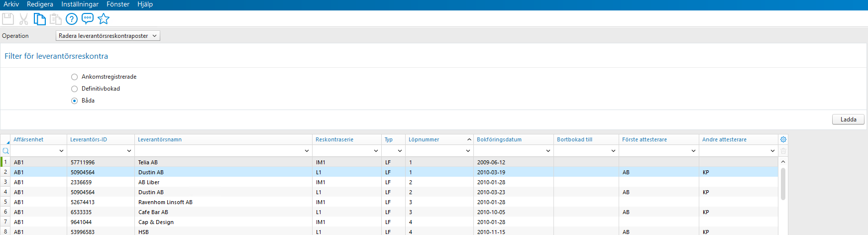Open the Typ filter dropdown

(400, 151)
